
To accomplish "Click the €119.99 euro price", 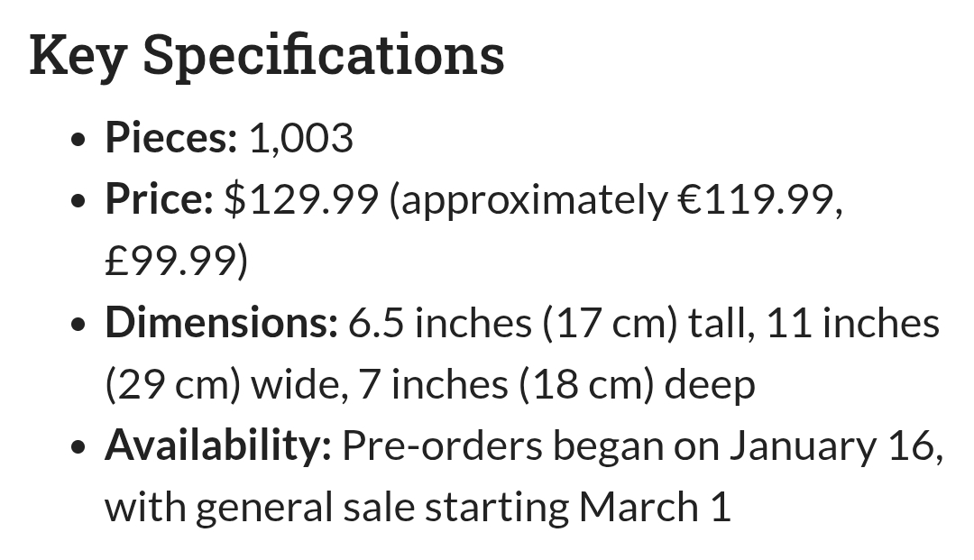I will 756,199.
